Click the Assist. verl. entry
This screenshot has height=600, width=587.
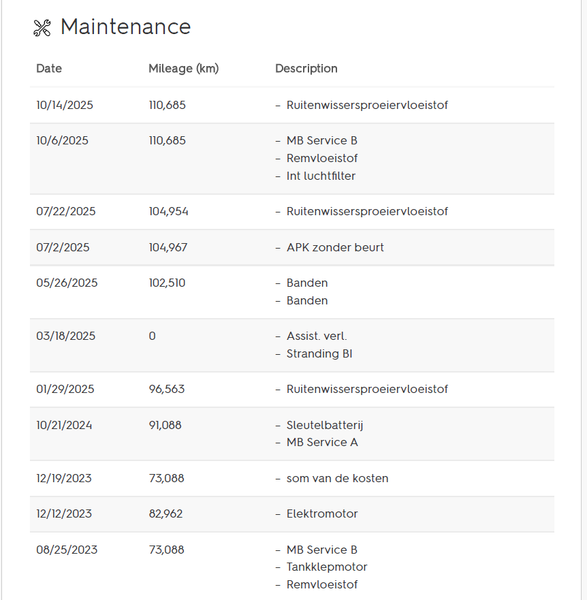316,336
